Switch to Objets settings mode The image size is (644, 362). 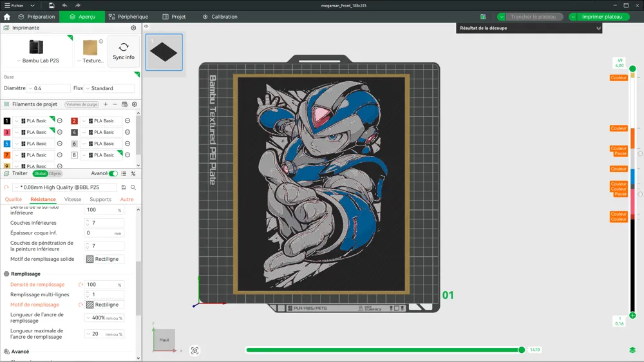55,174
